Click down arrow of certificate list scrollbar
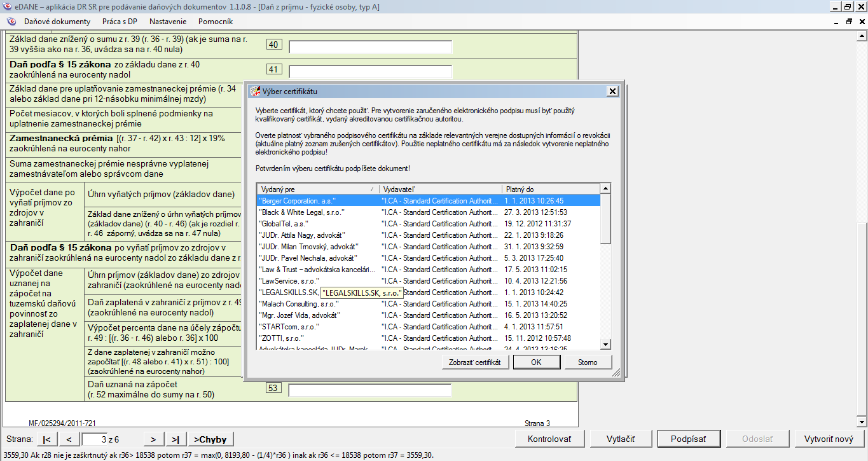This screenshot has height=461, width=868. point(605,344)
